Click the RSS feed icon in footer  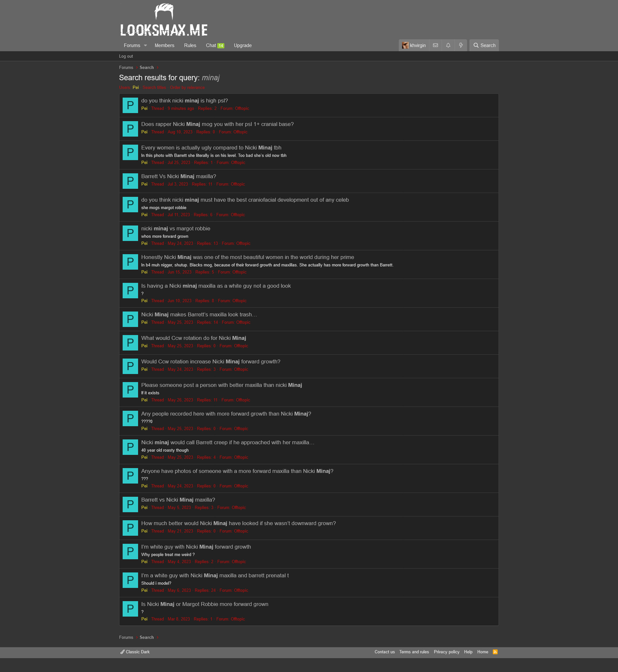point(495,652)
